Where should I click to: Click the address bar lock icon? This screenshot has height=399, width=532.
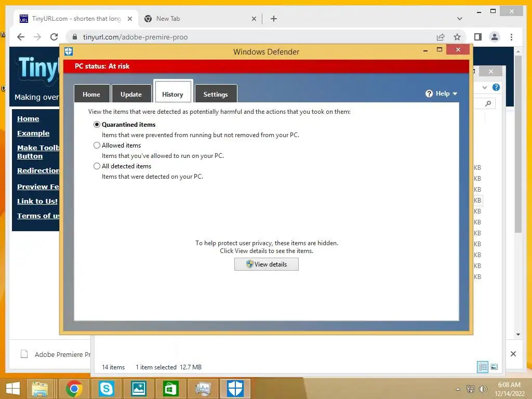[75, 37]
